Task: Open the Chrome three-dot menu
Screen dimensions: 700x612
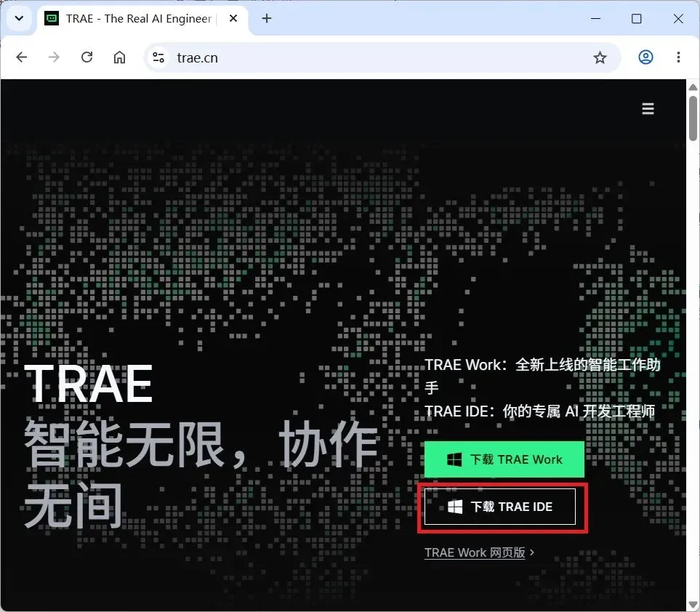Action: coord(678,57)
